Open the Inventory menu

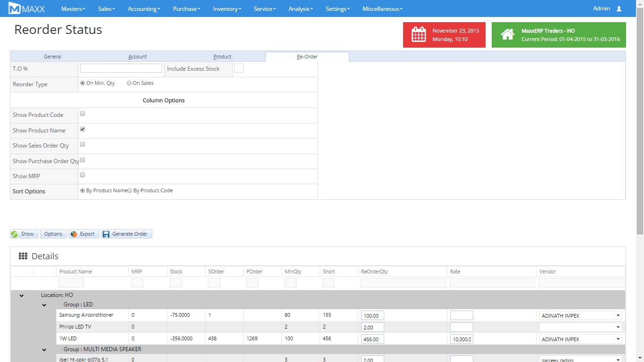227,9
